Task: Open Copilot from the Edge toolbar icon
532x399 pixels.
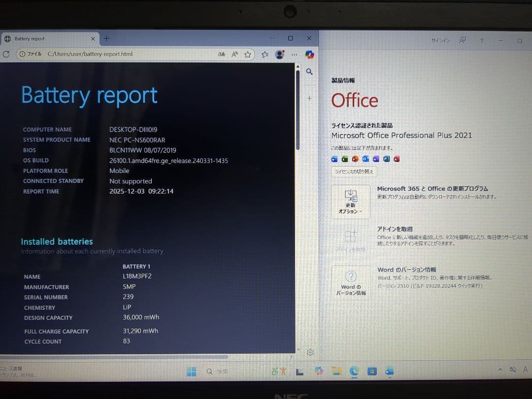Action: pos(310,55)
